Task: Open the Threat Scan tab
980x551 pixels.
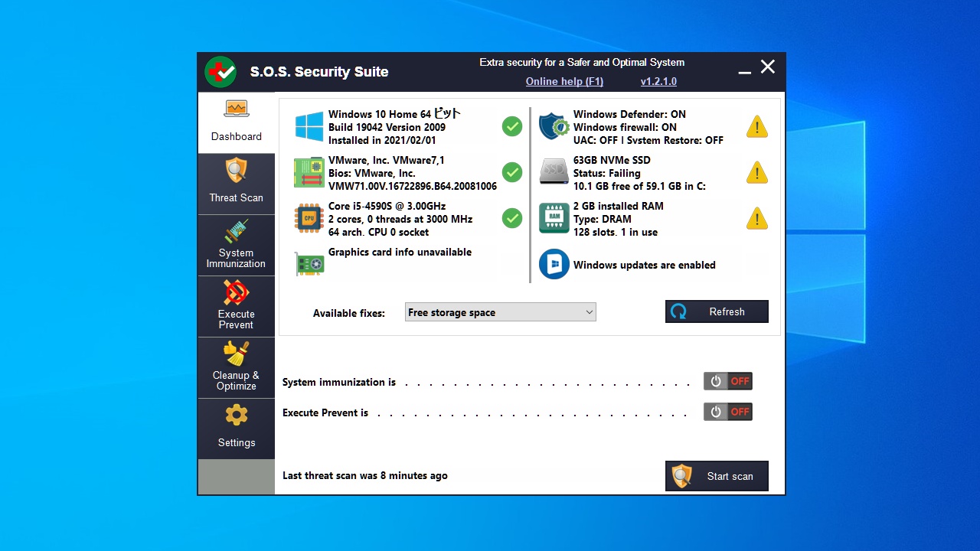Action: pos(237,184)
